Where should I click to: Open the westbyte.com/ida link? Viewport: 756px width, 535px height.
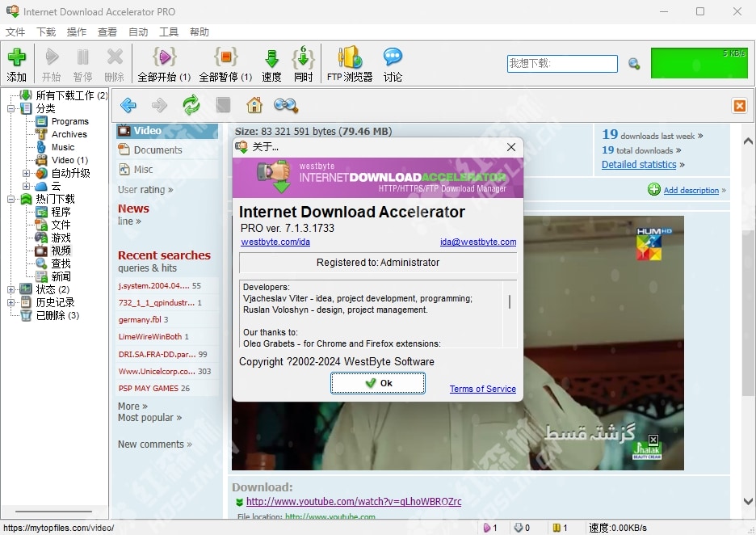[x=275, y=242]
